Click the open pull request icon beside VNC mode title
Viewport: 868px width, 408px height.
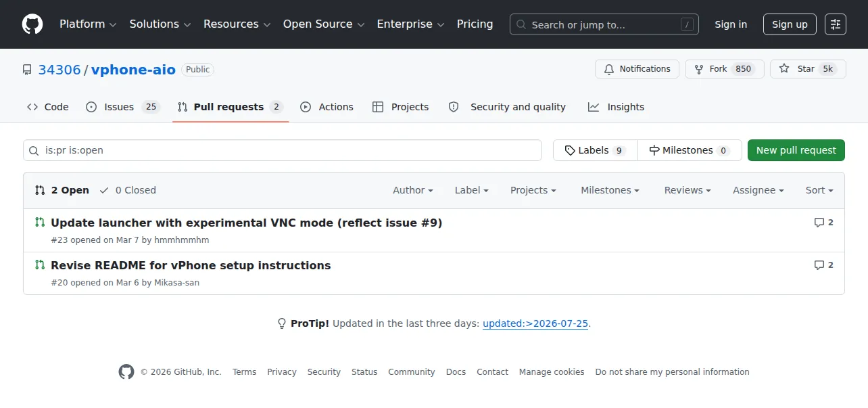pos(40,223)
